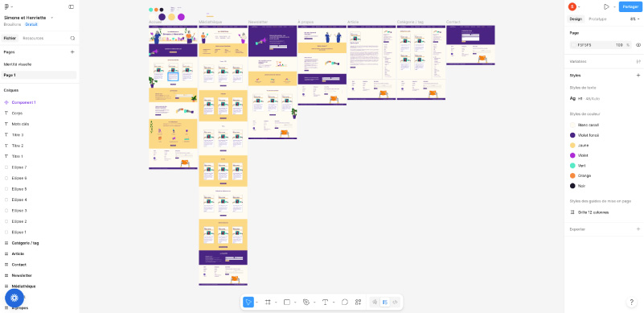Screen dimensions: 644x313
Task: Open the help question mark button
Action: tap(632, 302)
